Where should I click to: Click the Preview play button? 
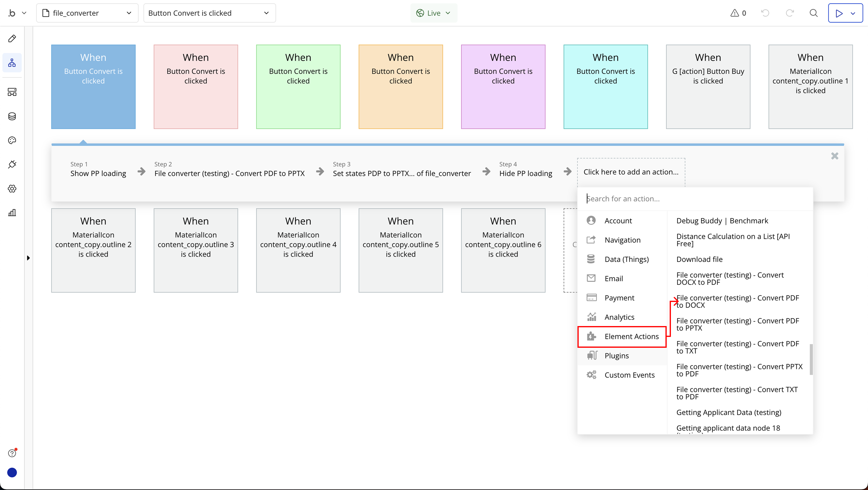pyautogui.click(x=839, y=13)
